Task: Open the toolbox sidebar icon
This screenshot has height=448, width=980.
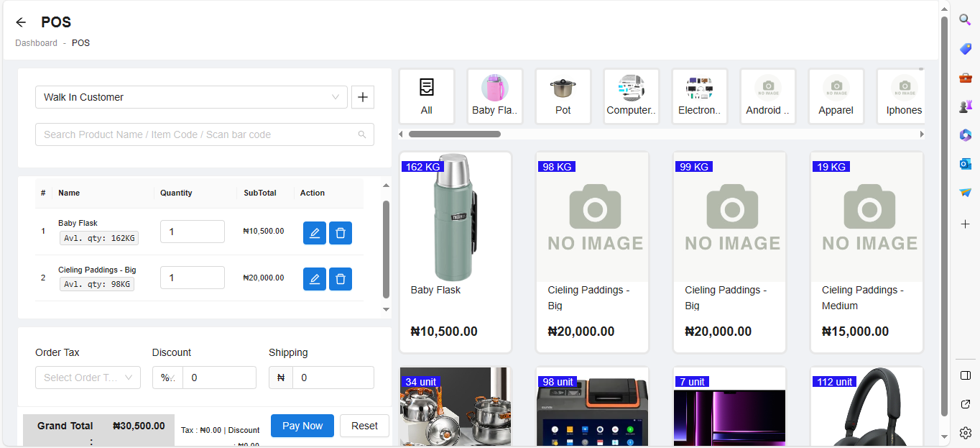Action: click(965, 77)
